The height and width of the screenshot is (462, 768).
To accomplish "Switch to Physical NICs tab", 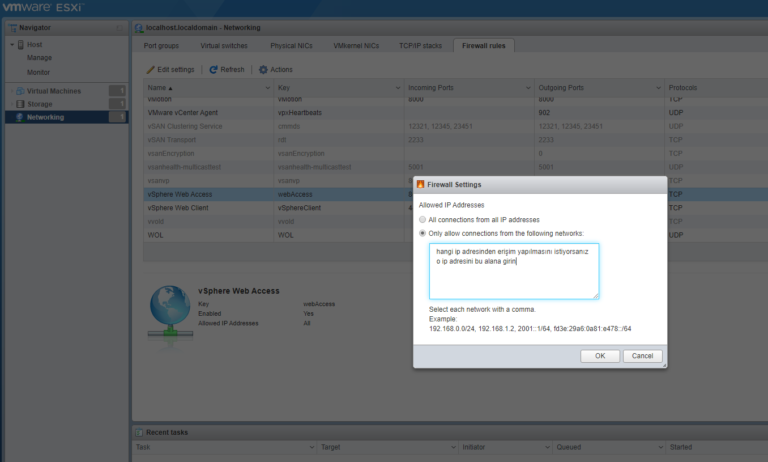I will [x=291, y=46].
